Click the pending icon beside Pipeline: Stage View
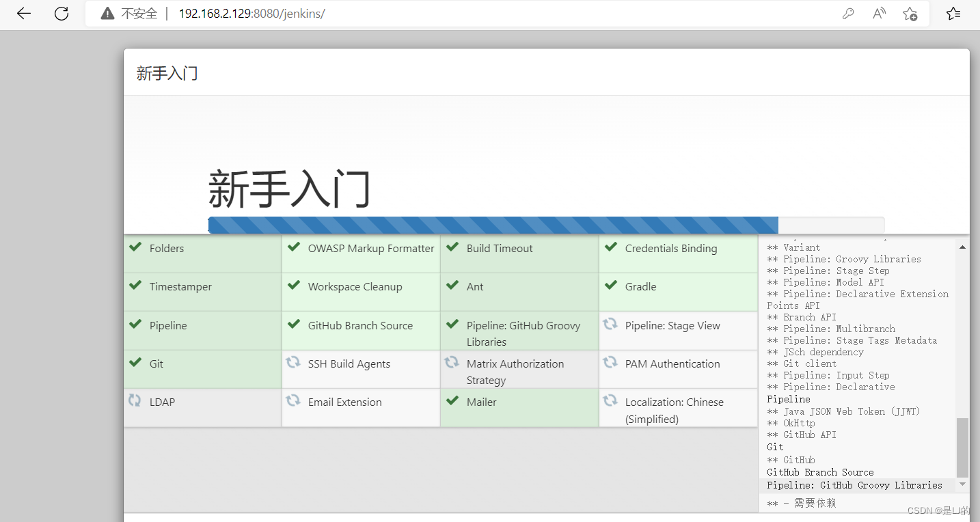The height and width of the screenshot is (522, 980). click(x=610, y=324)
